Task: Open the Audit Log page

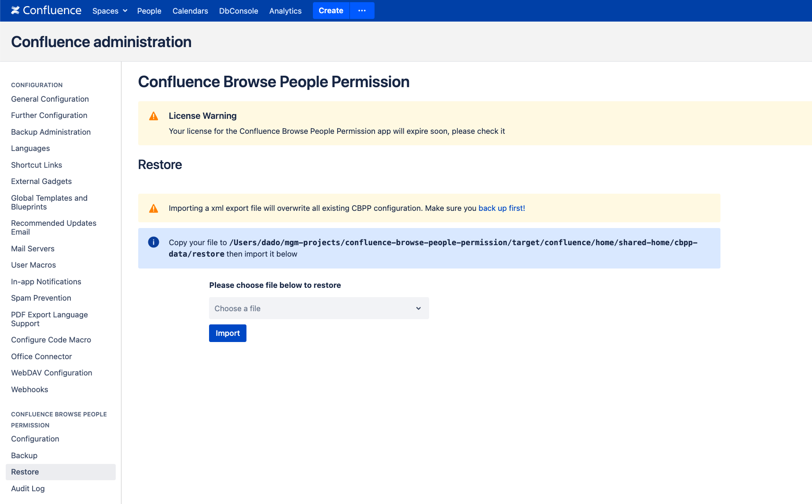Action: click(x=28, y=489)
